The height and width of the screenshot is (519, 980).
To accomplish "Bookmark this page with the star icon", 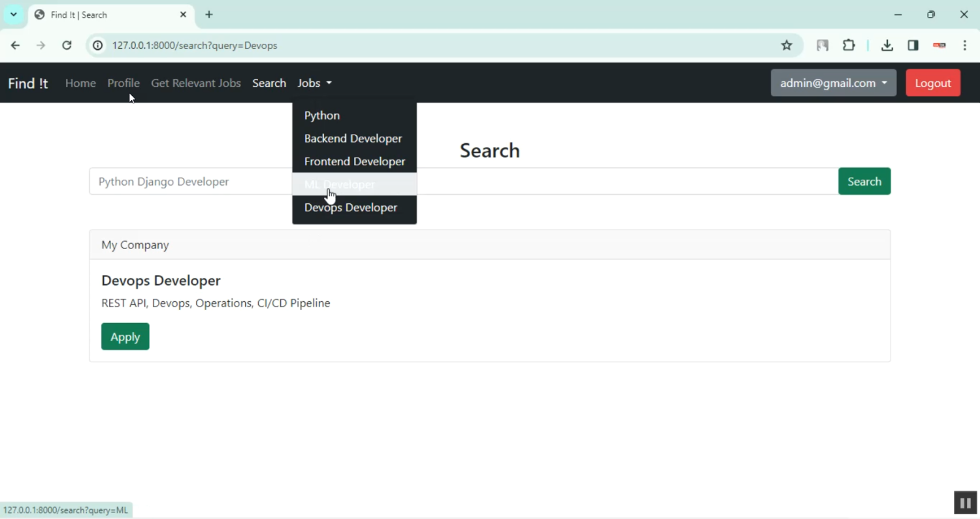I will click(x=787, y=45).
